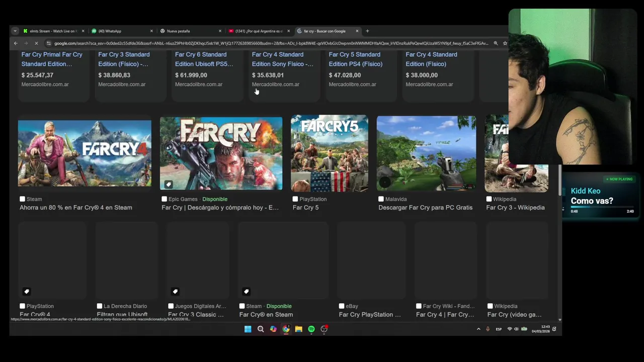Screen dimensions: 644x362
Task: Switch to the YouTube Argentina video tab
Action: pos(259,31)
